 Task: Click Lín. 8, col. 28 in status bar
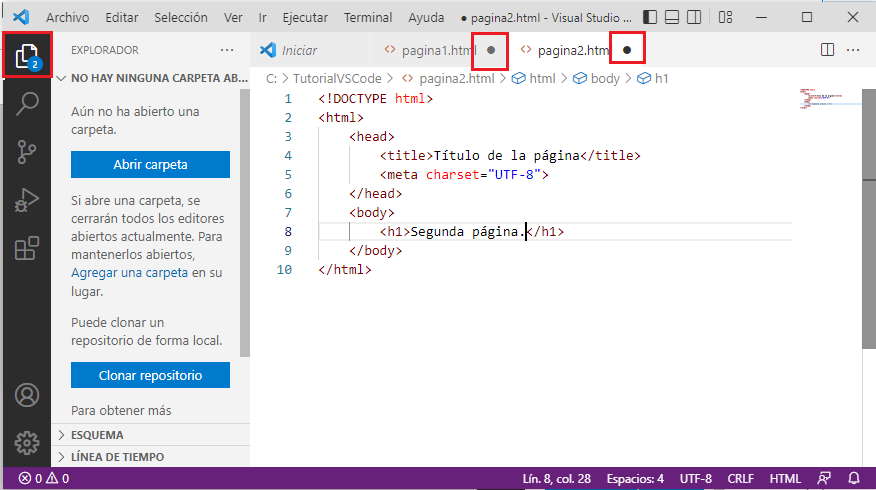click(556, 479)
